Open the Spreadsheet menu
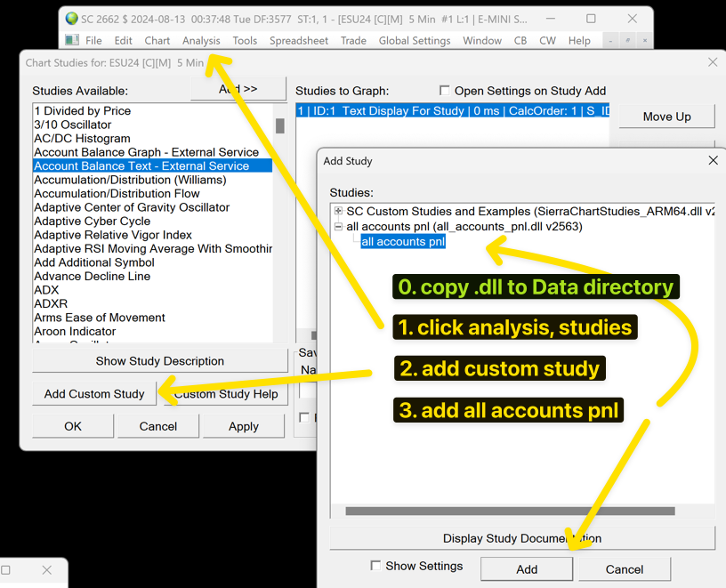Screen dimensions: 726x588 pyautogui.click(x=299, y=41)
